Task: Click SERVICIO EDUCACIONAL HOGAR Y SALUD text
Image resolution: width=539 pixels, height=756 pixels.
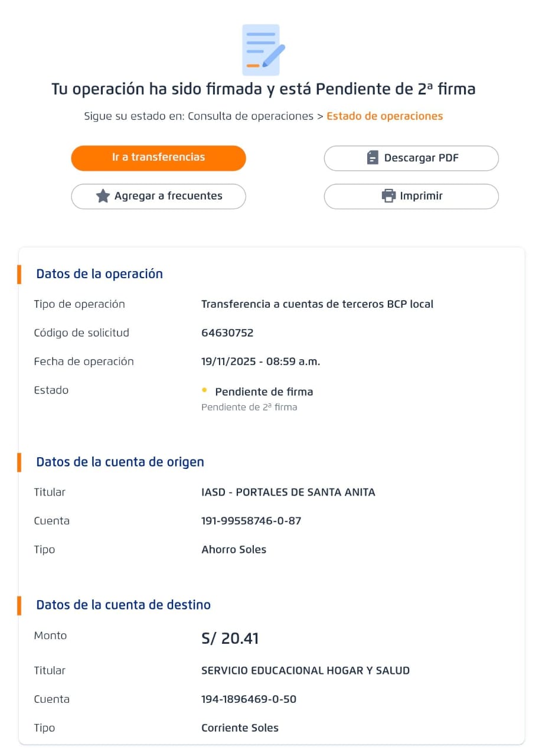Action: coord(305,670)
